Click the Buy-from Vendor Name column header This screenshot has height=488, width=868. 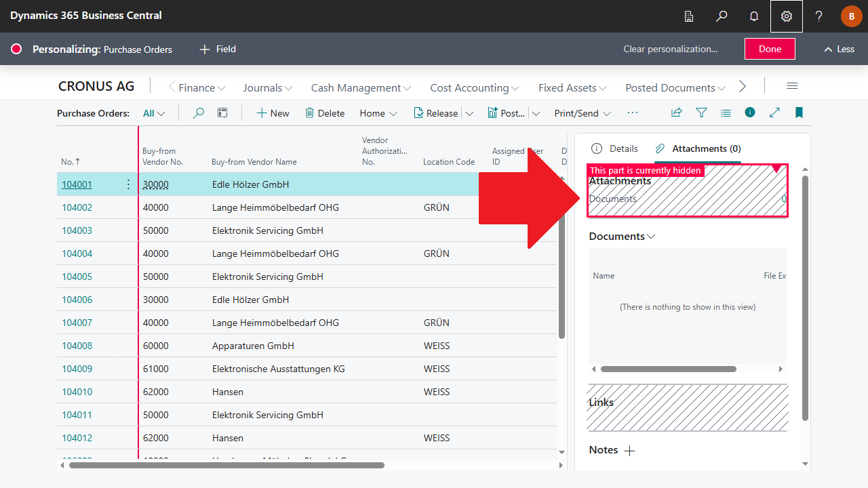click(x=254, y=162)
